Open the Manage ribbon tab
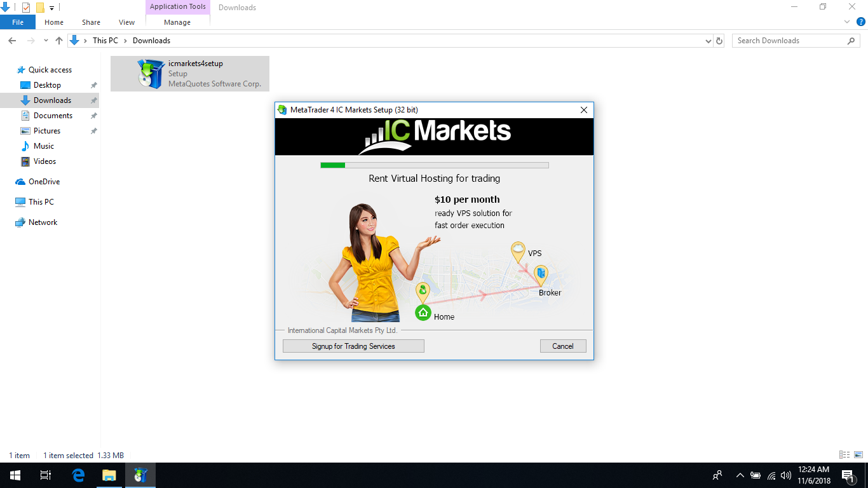 (x=177, y=22)
